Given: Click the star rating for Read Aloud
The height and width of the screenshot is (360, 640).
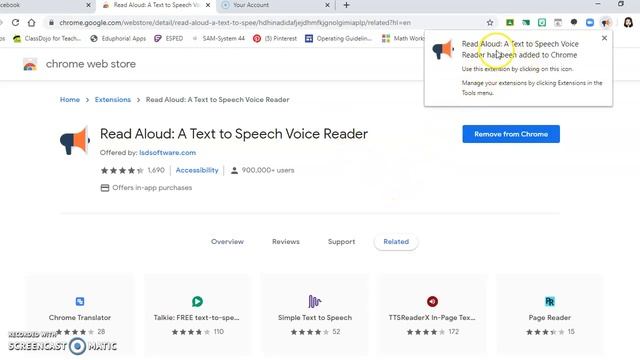Looking at the screenshot, I should [122, 170].
